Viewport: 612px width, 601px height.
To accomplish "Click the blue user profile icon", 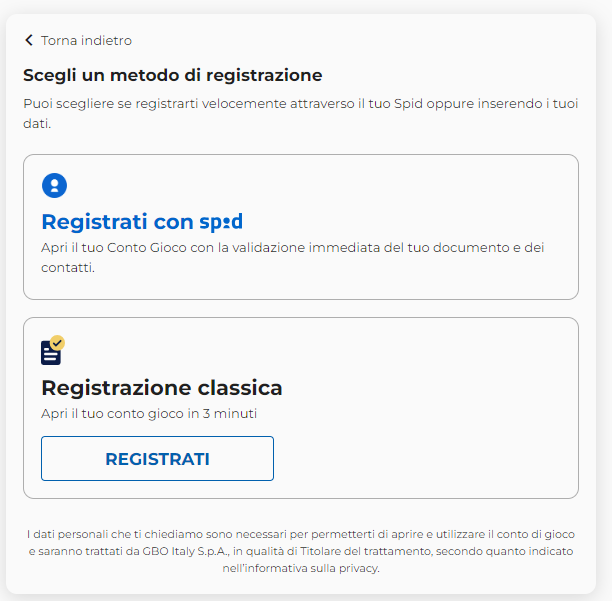I will [54, 185].
